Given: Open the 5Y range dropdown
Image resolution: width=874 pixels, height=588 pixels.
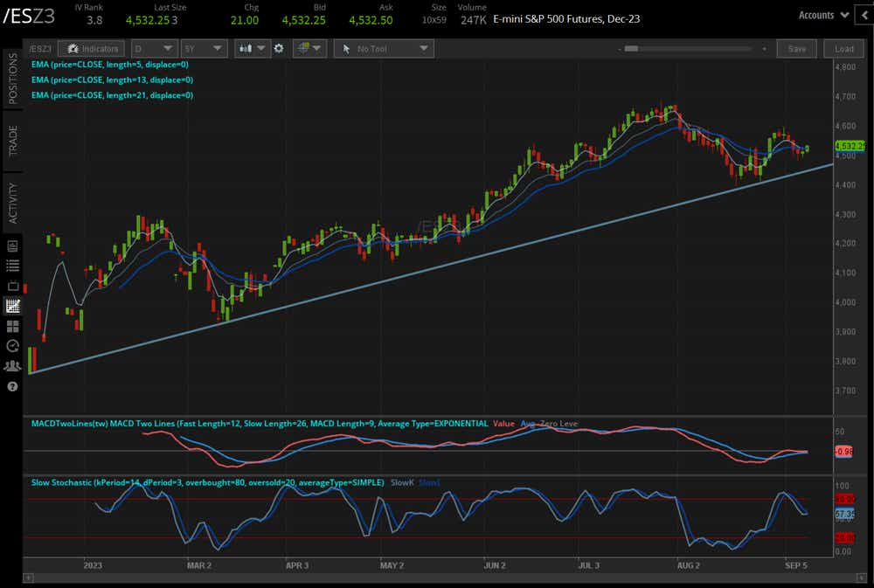Looking at the screenshot, I should click(x=204, y=49).
